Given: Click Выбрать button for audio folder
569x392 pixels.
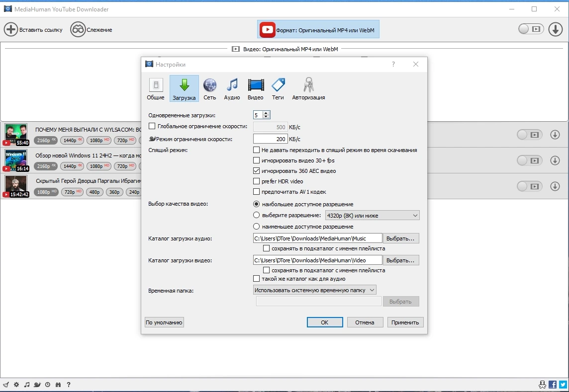Looking at the screenshot, I should tap(400, 238).
